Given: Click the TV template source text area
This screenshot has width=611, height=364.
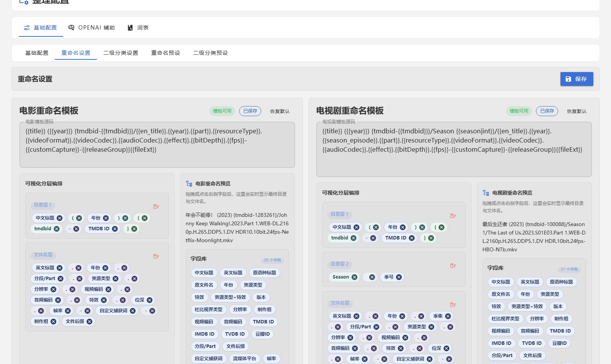Looking at the screenshot, I should [454, 149].
